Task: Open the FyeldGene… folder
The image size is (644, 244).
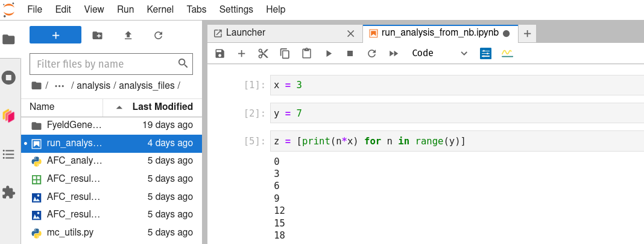Action: [112, 125]
